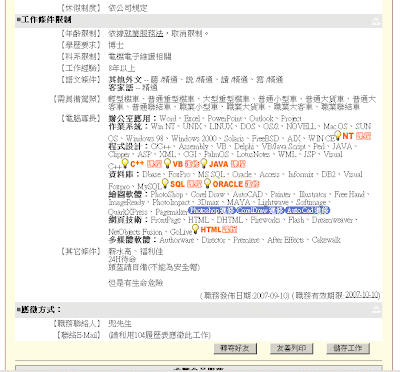Click the 轉寄好友 button
Screen dimensions: 400x372
(235, 348)
